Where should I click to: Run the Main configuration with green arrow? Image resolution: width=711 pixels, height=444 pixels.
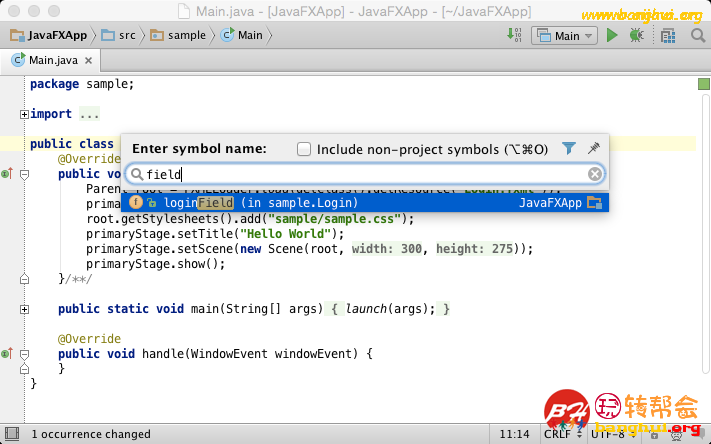[x=612, y=35]
